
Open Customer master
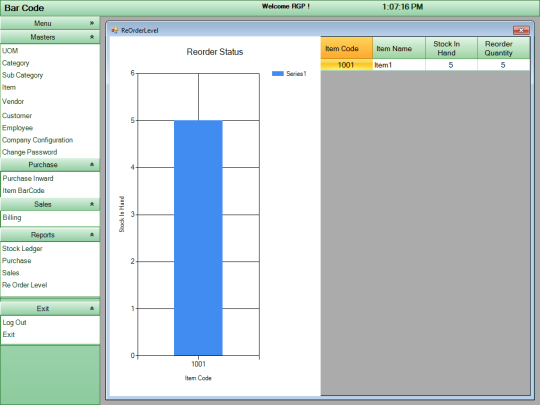17,116
